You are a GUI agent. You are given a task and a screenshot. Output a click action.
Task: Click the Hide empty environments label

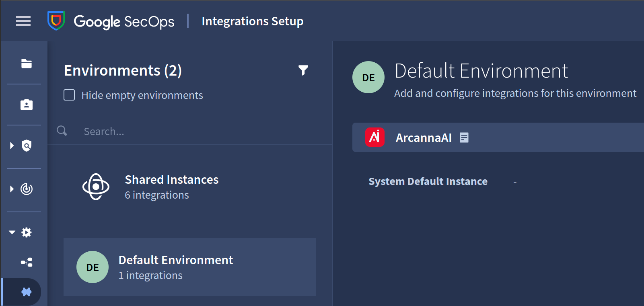click(x=142, y=95)
